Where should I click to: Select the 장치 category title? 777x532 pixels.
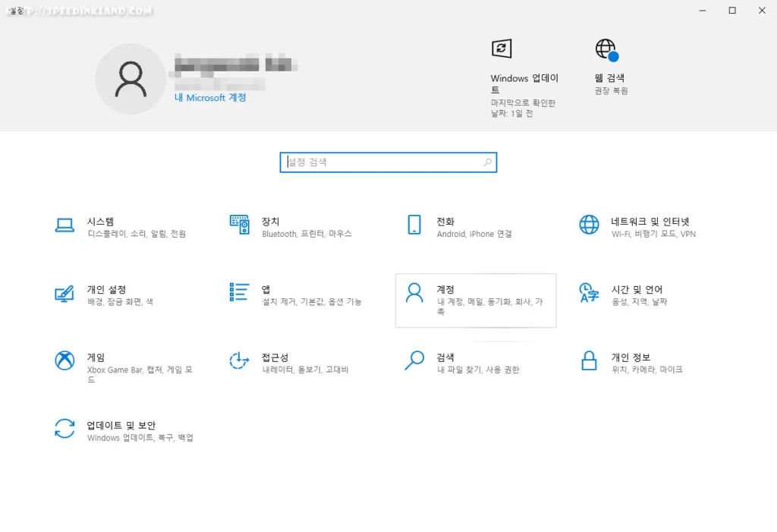tap(271, 222)
